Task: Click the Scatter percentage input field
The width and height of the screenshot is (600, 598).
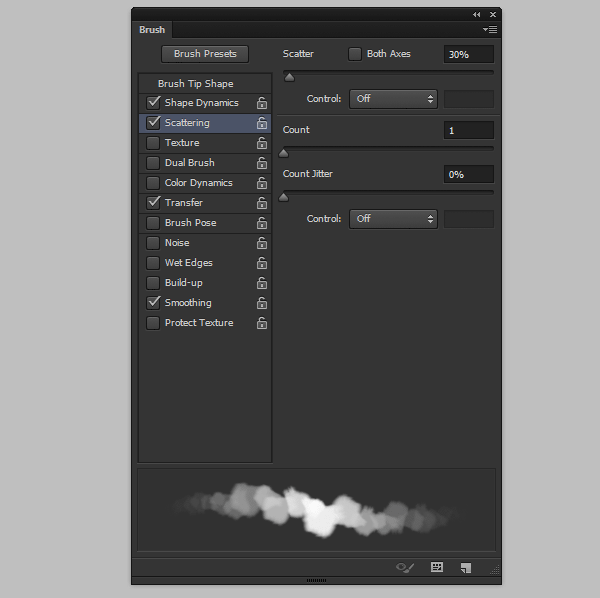Action: pyautogui.click(x=468, y=54)
